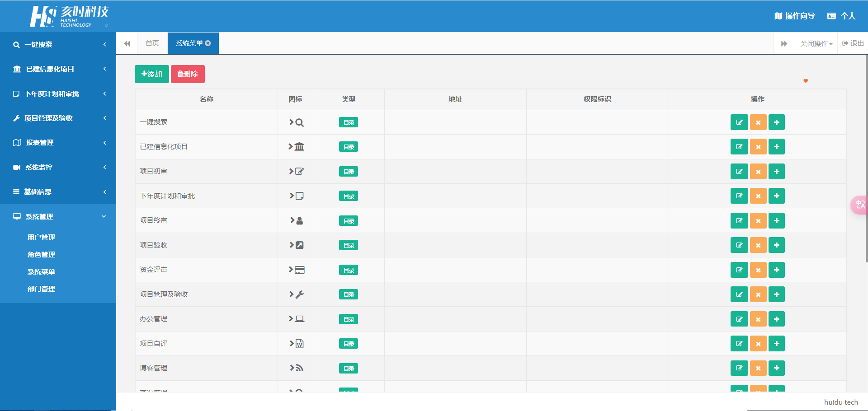Click the edit icon for 一键搜索 row
Screen dimensions: 868x411
[739, 122]
